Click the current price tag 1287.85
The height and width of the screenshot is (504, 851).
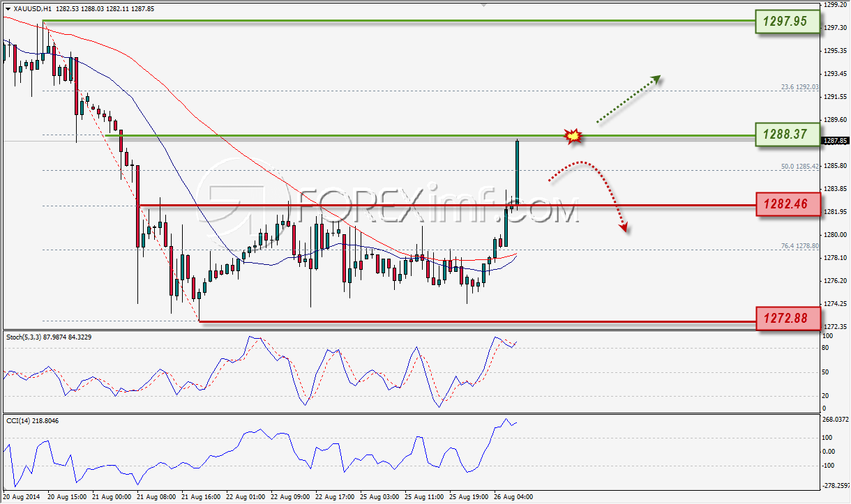tap(836, 141)
